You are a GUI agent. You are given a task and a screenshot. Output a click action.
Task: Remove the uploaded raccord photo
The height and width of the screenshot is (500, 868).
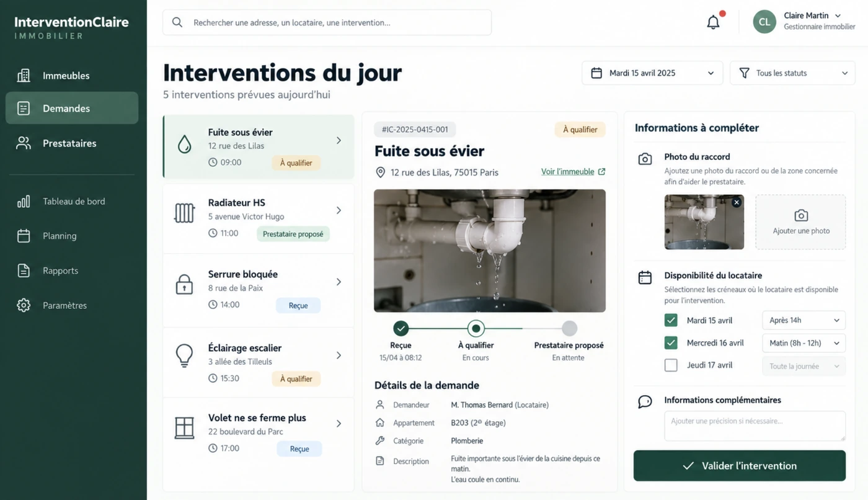click(x=736, y=202)
